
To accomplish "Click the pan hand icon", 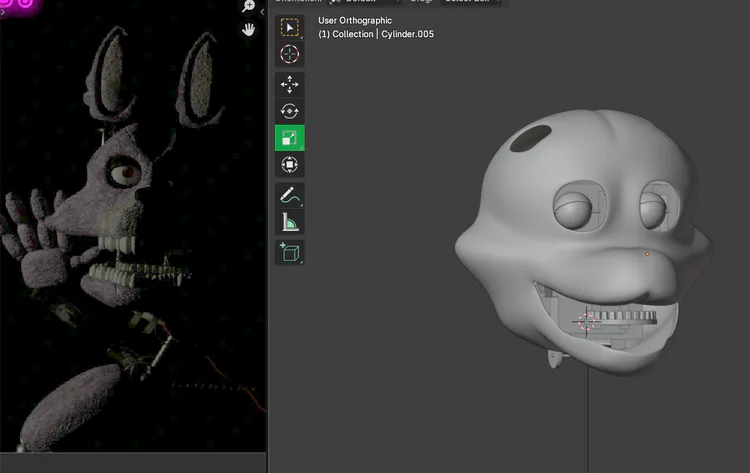I will click(x=248, y=29).
